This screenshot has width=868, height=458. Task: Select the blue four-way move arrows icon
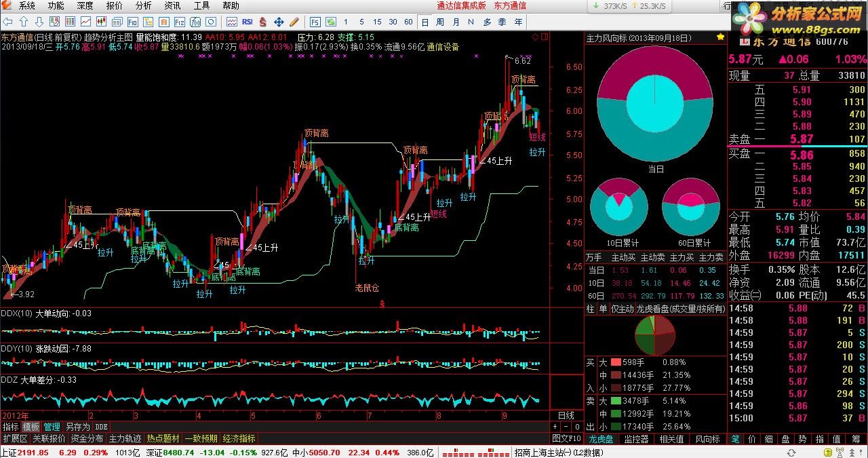[x=279, y=22]
